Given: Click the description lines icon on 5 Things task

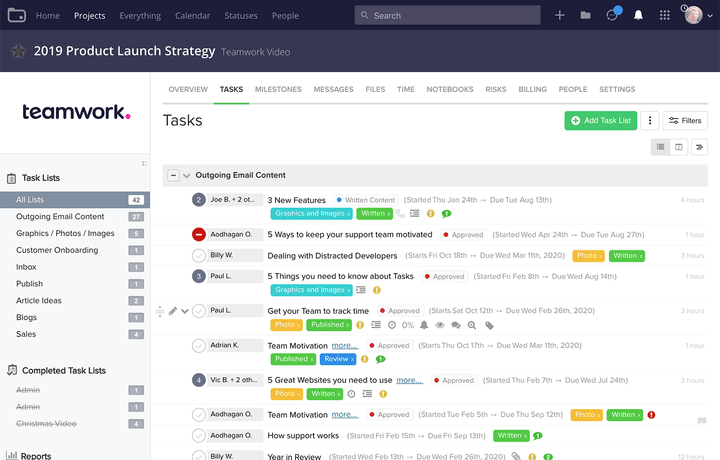Looking at the screenshot, I should tap(361, 290).
